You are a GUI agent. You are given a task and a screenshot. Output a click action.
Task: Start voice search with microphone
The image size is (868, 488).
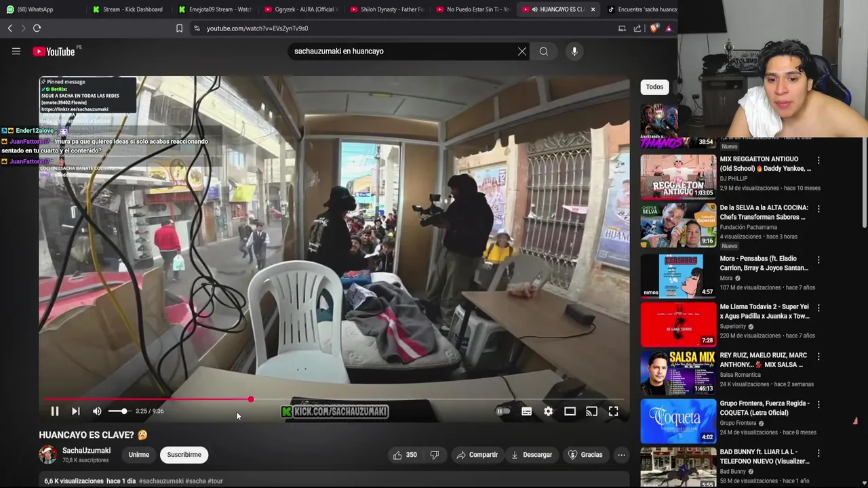click(x=574, y=52)
